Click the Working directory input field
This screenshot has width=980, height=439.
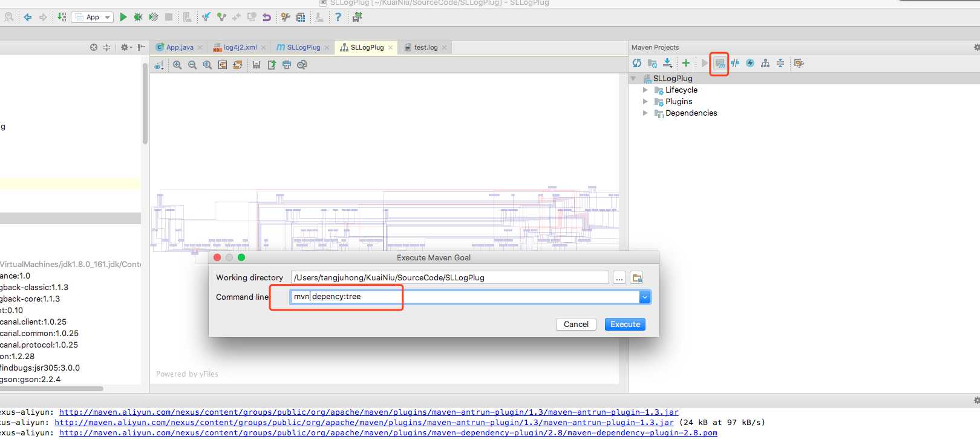tap(449, 277)
